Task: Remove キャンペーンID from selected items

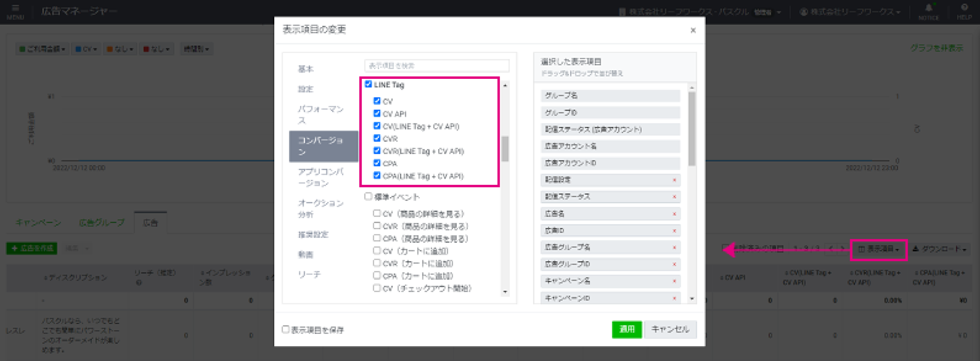Action: (x=674, y=298)
